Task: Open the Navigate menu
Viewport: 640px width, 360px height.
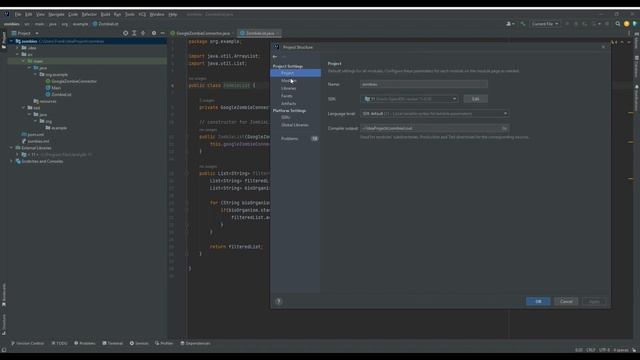Action: 56,14
